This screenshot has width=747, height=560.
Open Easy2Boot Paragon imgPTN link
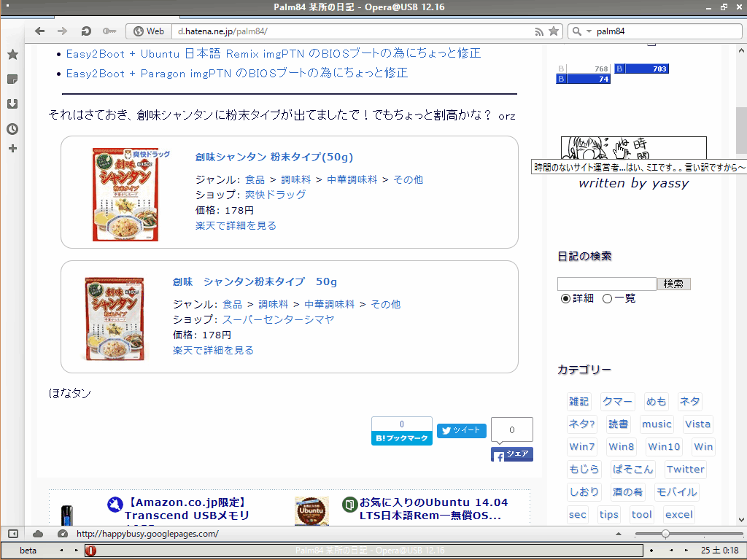click(x=237, y=73)
